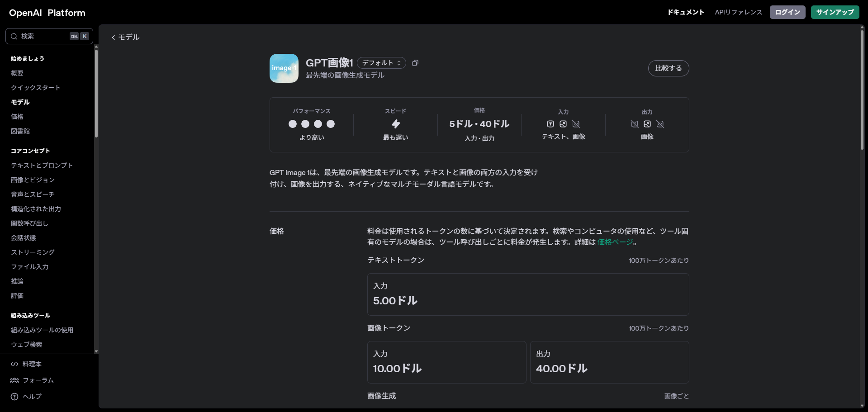
Task: Open テキストとプロンプト sidebar item
Action: point(42,166)
